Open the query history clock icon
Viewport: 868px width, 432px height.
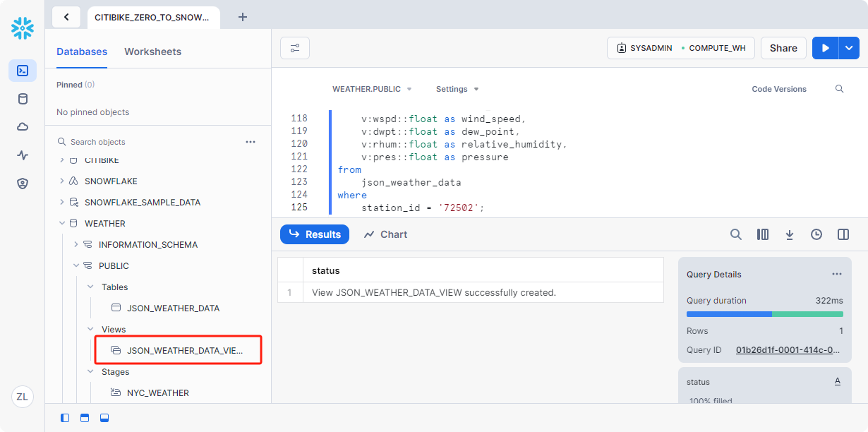(x=816, y=234)
